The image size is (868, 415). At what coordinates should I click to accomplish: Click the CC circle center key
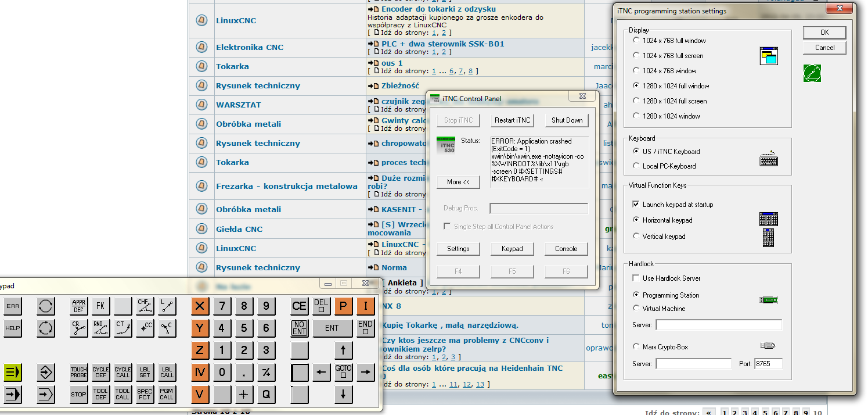click(x=145, y=328)
